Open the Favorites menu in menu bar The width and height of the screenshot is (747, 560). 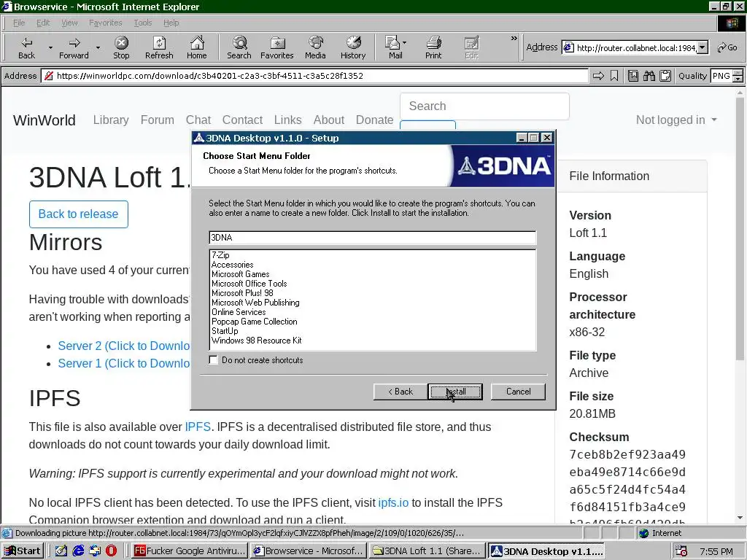click(105, 23)
